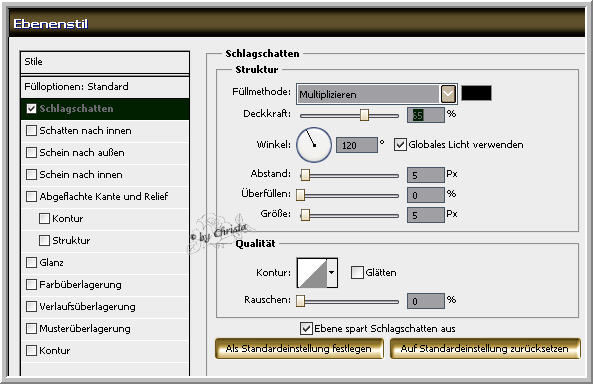
Task: Click the Deckkraft percent input field
Action: click(426, 115)
